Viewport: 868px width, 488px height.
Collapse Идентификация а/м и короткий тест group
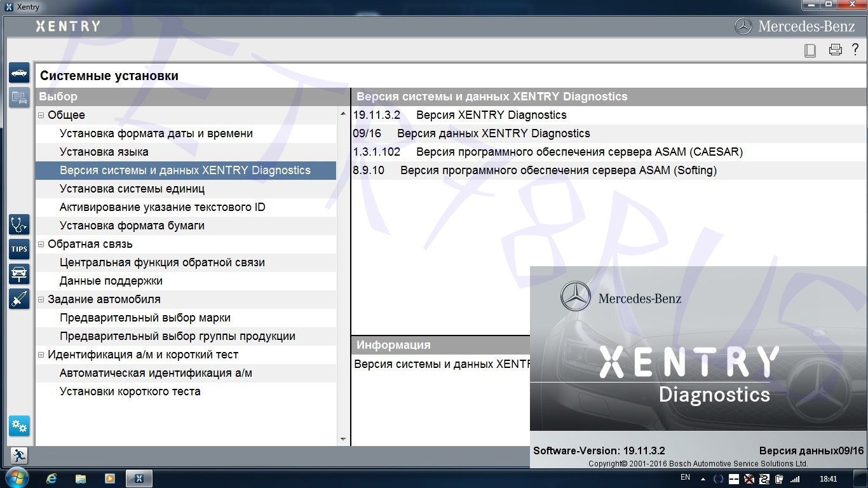pyautogui.click(x=41, y=355)
